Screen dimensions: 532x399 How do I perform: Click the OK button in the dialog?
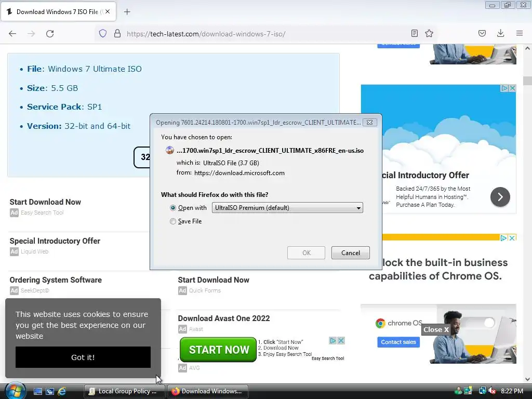click(306, 253)
